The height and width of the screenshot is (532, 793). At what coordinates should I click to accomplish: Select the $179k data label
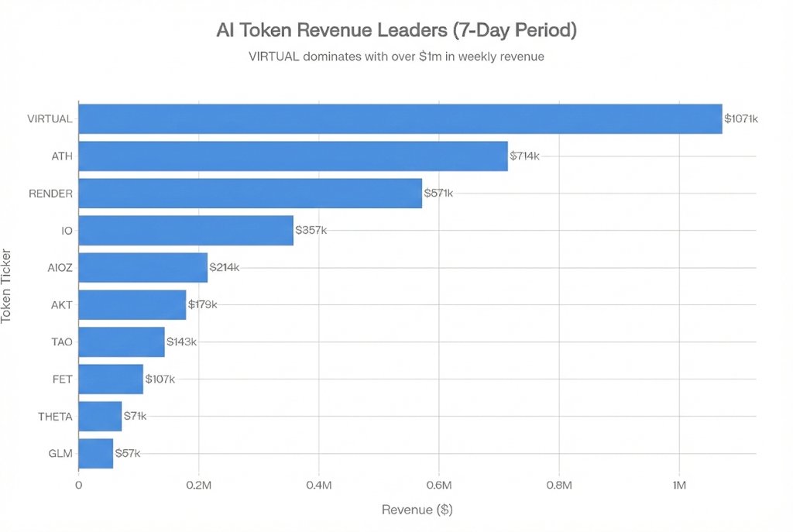[203, 304]
